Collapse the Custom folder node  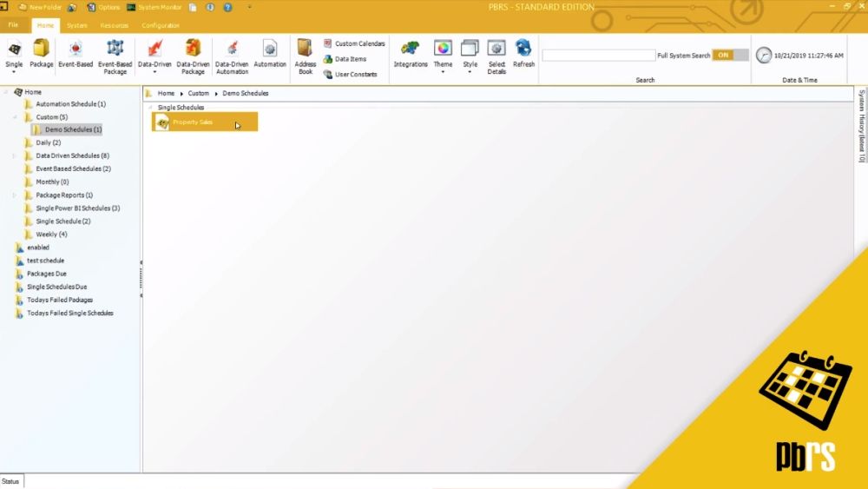[15, 117]
